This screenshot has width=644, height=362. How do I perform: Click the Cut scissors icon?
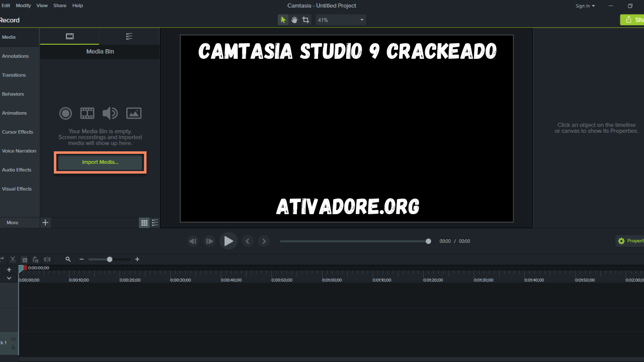[13, 259]
